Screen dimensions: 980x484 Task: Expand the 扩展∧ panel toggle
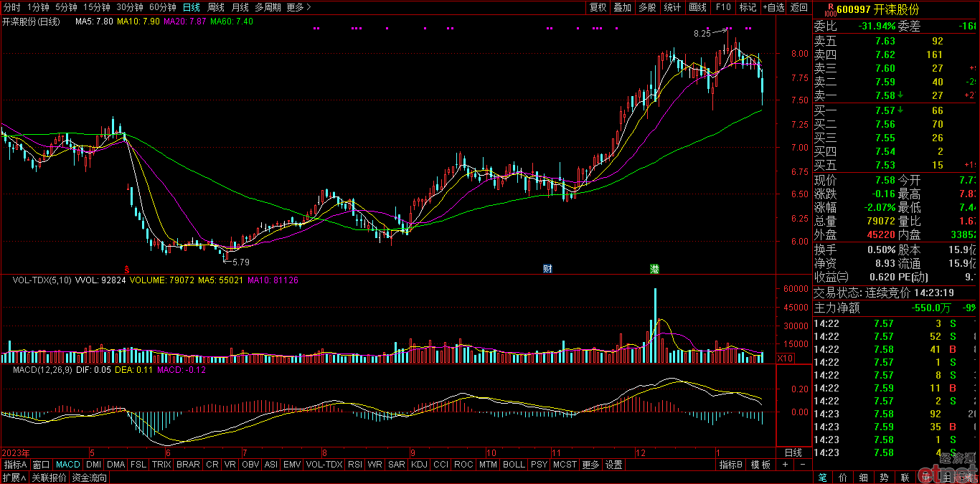click(14, 478)
